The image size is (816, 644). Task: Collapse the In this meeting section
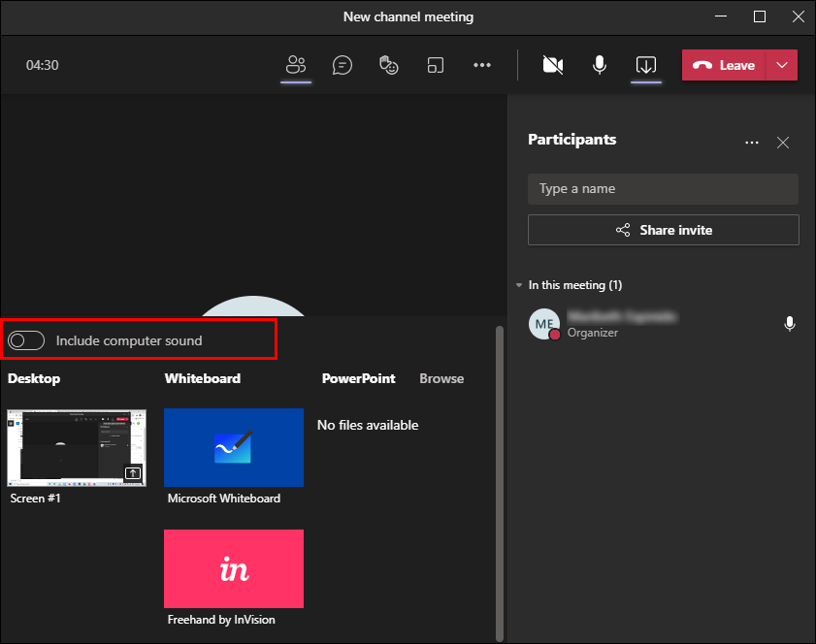pyautogui.click(x=518, y=284)
